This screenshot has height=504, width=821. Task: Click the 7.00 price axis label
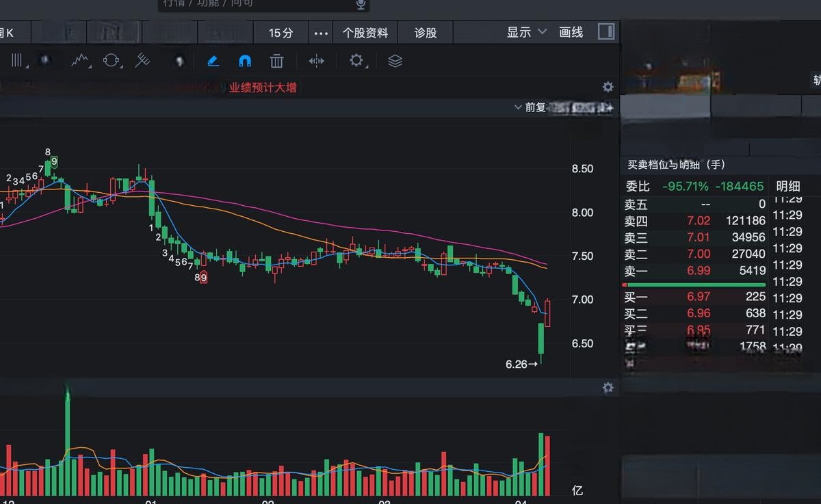coord(582,300)
